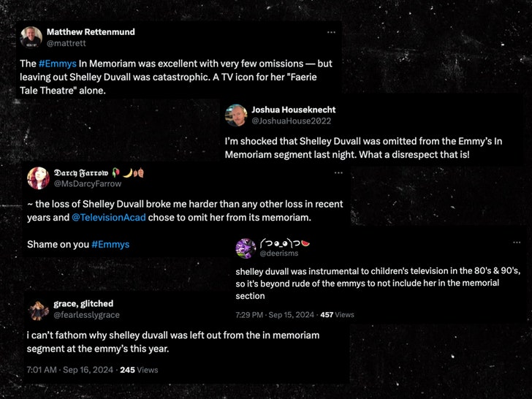This screenshot has width=532, height=399.
Task: Click Matthew Rettenmund's profile avatar
Action: (31, 37)
